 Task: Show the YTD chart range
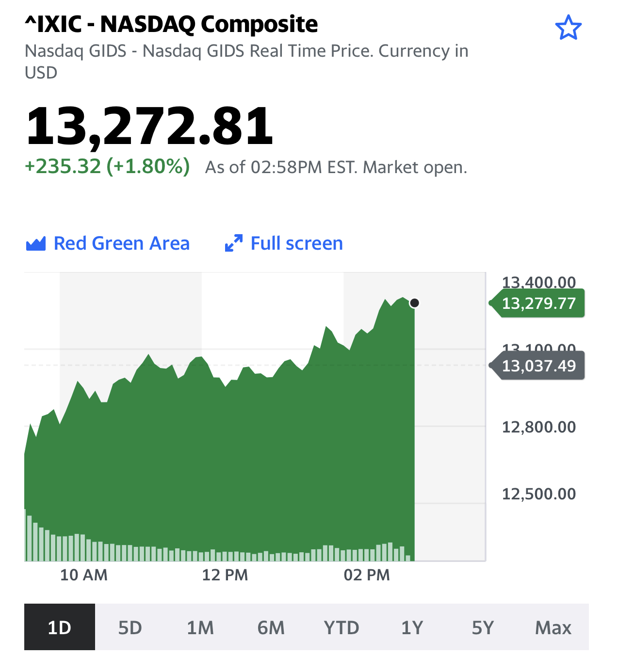342,627
